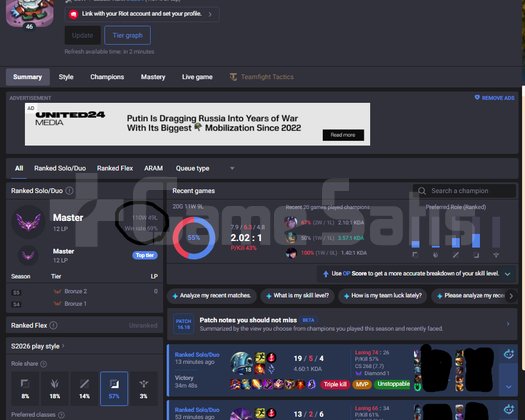The height and width of the screenshot is (420, 525).
Task: Expand the first match details chevron
Action: [x=508, y=387]
